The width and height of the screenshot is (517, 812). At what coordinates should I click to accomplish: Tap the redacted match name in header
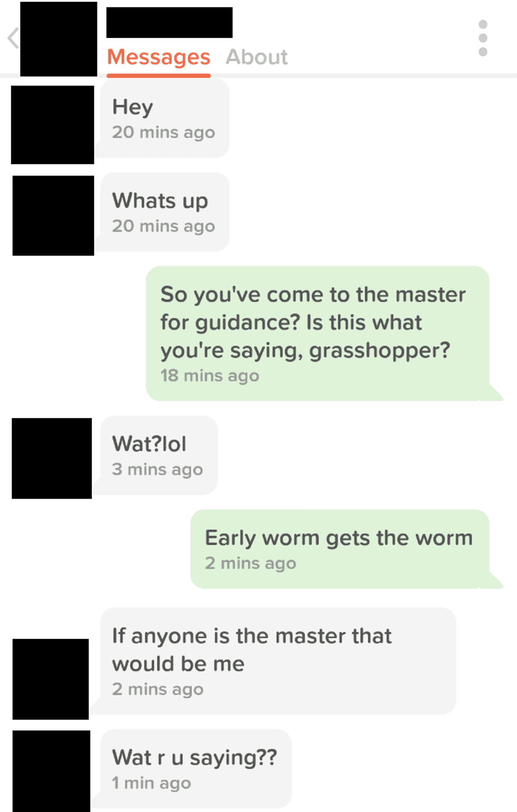169,22
